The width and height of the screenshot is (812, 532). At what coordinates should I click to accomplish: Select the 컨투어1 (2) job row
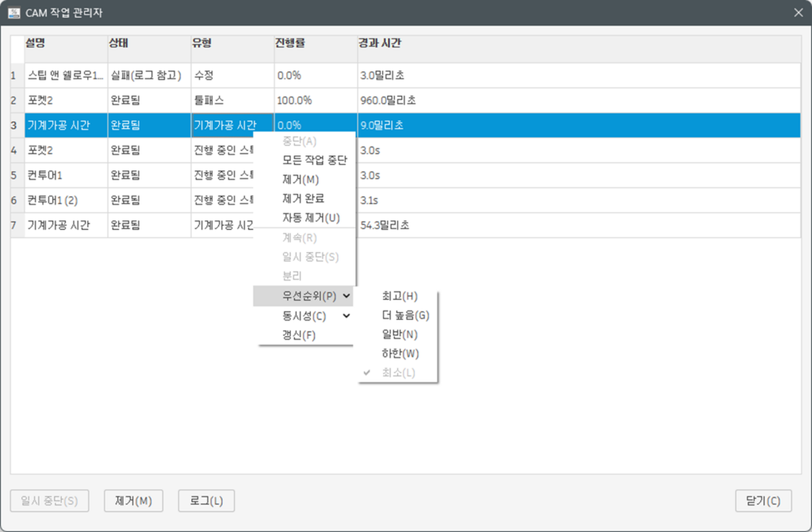tap(66, 200)
